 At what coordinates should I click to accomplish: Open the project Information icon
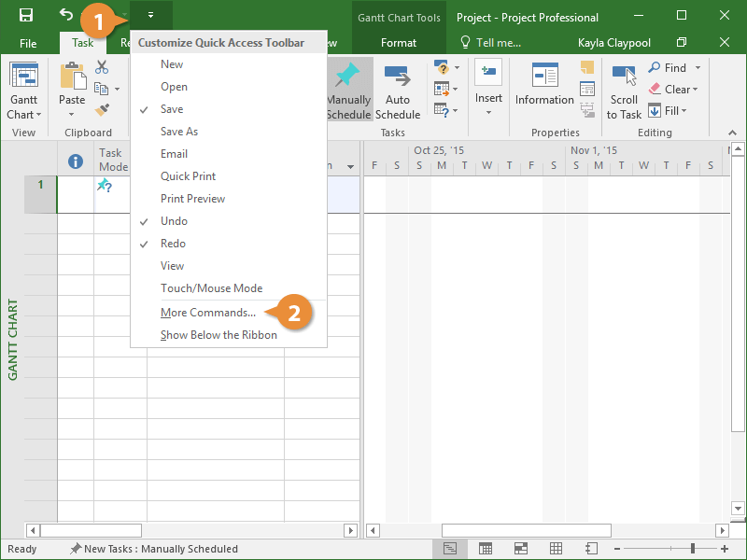[544, 77]
